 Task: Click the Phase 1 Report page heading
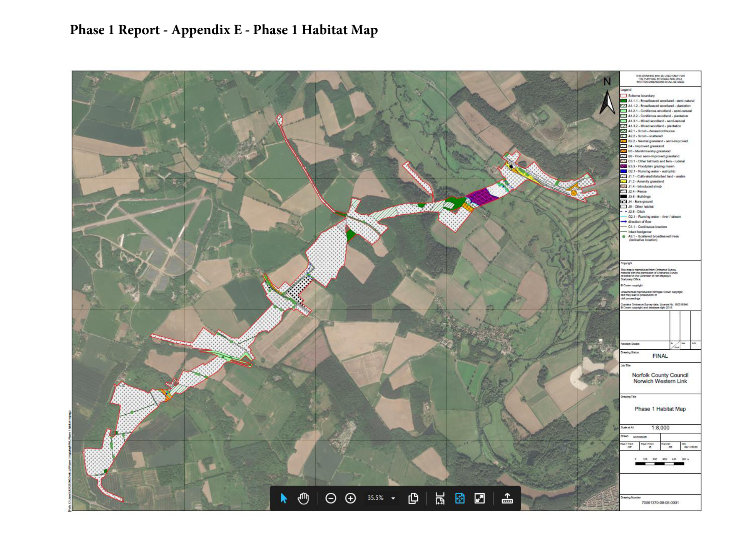[x=223, y=30]
